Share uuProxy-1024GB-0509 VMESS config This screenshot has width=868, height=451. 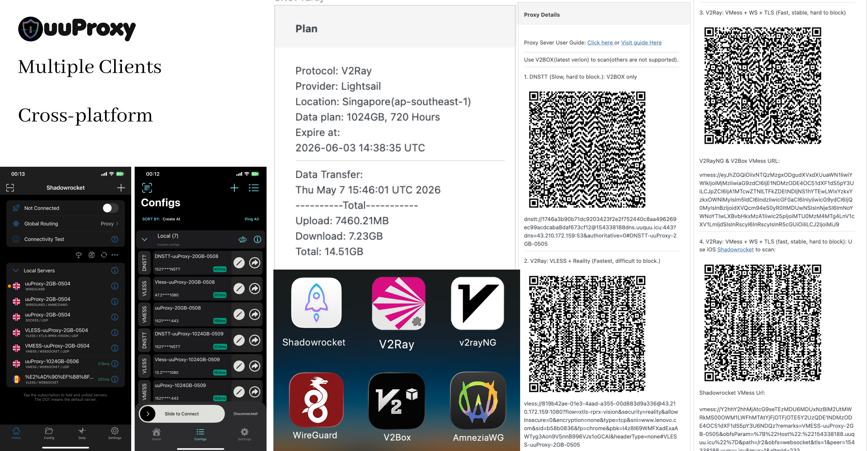pyautogui.click(x=255, y=392)
